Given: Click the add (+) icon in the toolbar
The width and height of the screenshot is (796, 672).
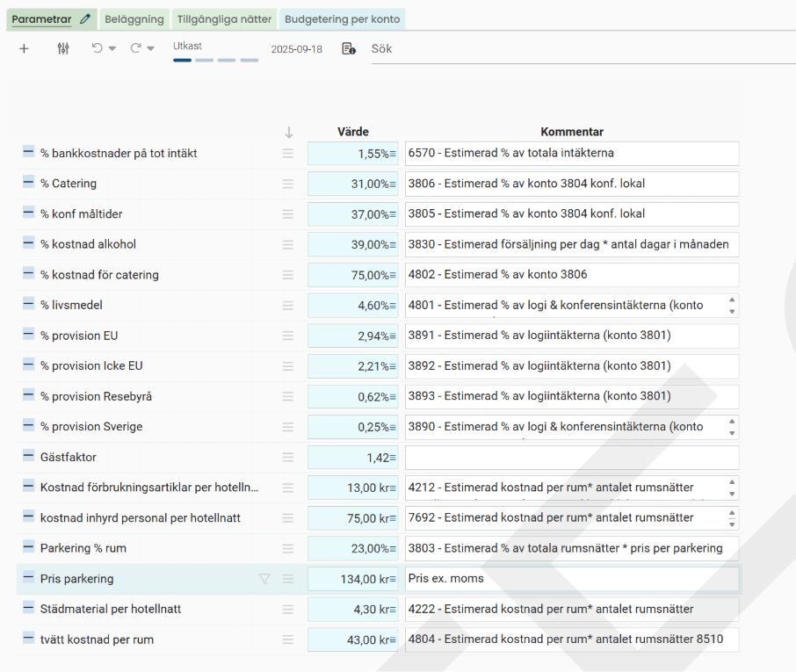Looking at the screenshot, I should click(x=24, y=49).
